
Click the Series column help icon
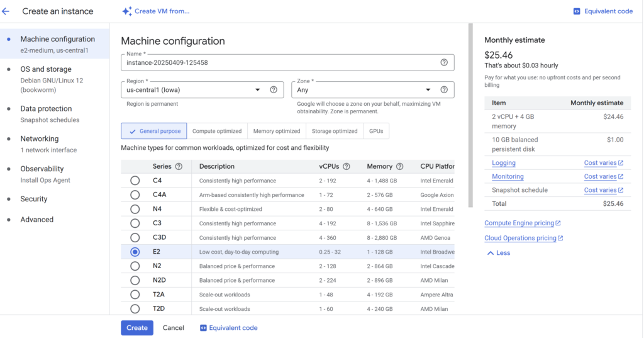point(179,167)
